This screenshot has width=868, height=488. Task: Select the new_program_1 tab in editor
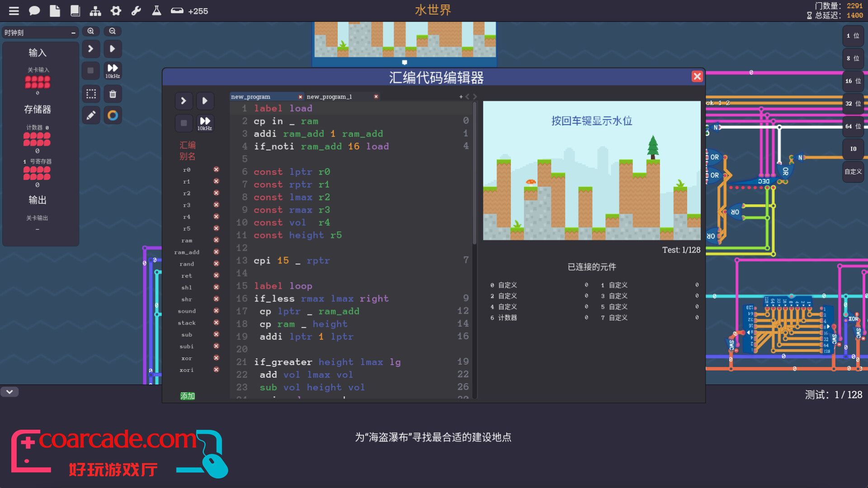(x=330, y=97)
